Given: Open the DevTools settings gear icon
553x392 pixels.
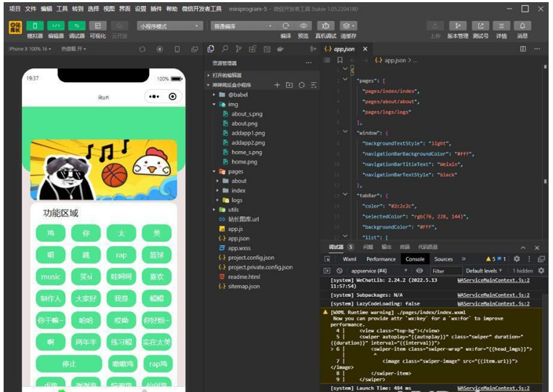Looking at the screenshot, I should [517, 259].
